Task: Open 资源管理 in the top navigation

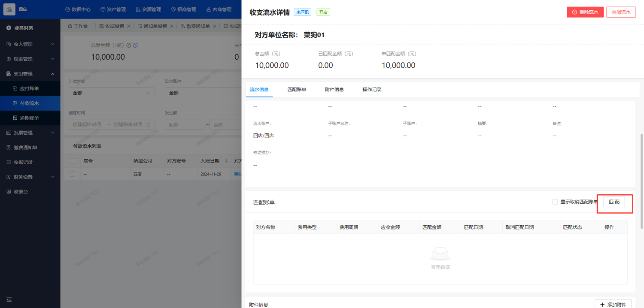Action: click(x=148, y=9)
